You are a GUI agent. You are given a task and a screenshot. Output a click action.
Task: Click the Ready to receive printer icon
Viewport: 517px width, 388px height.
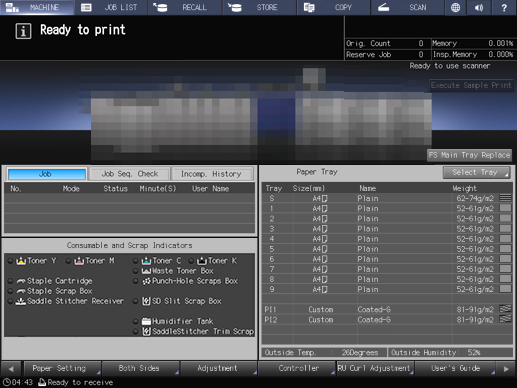(42, 382)
